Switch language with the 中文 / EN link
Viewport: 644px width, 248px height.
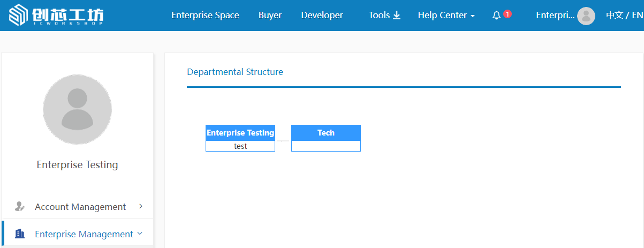click(x=624, y=16)
